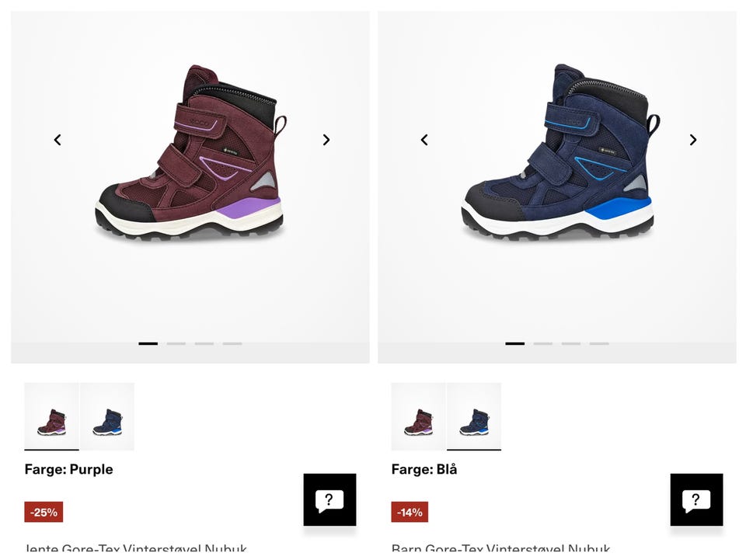
Task: Click the -25% discount badge
Action: 44,512
